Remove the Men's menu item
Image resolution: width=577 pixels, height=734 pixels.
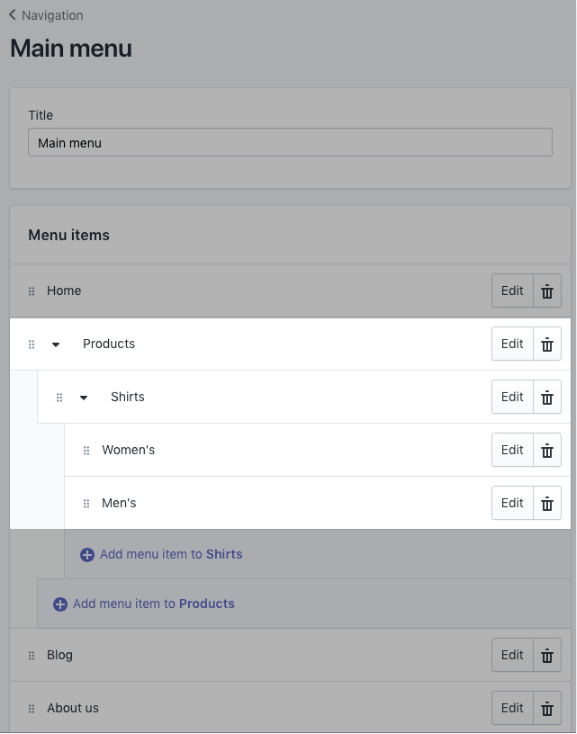pos(547,503)
